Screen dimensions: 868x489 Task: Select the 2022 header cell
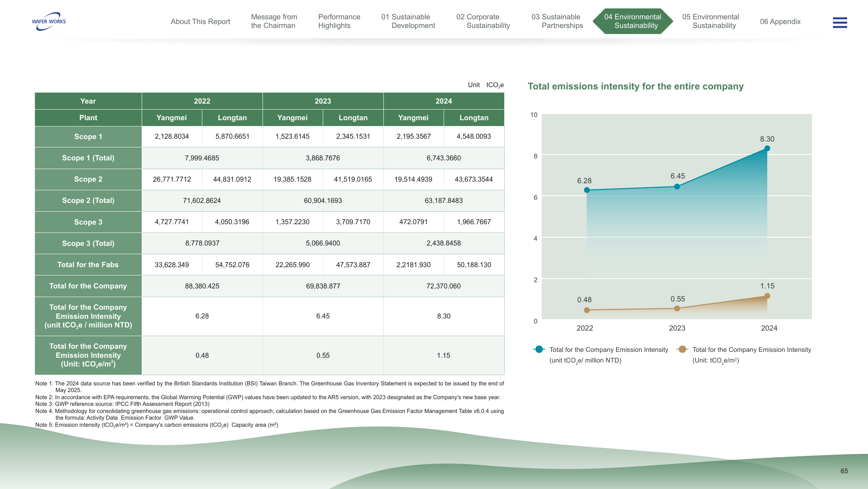click(202, 101)
